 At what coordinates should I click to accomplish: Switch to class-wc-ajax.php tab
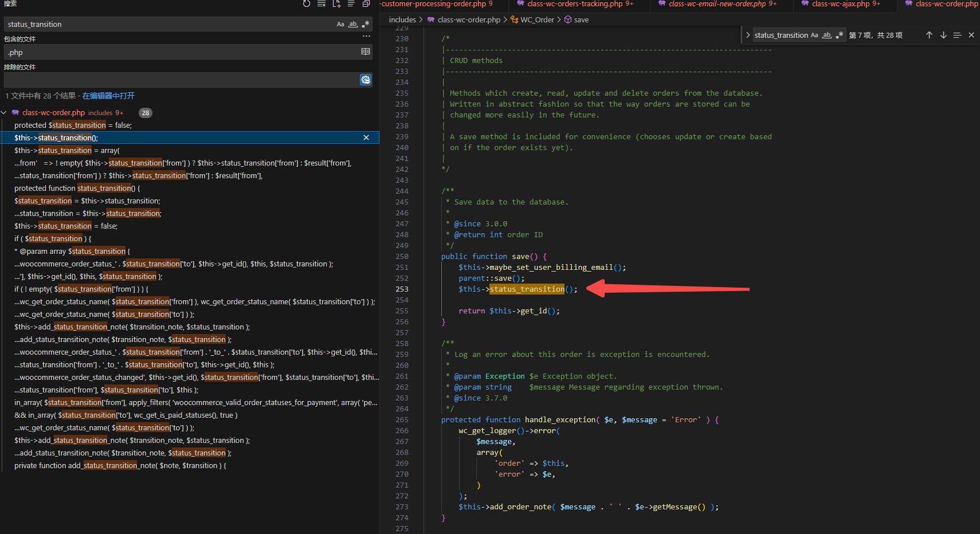coord(840,4)
